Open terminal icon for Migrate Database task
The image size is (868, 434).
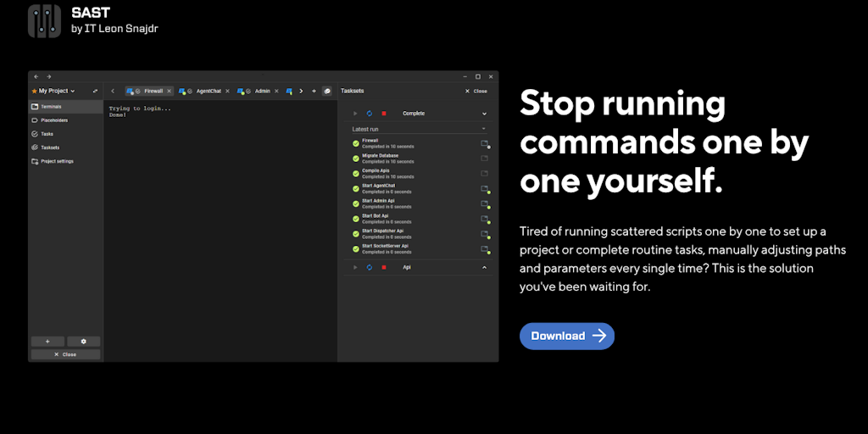click(x=484, y=159)
